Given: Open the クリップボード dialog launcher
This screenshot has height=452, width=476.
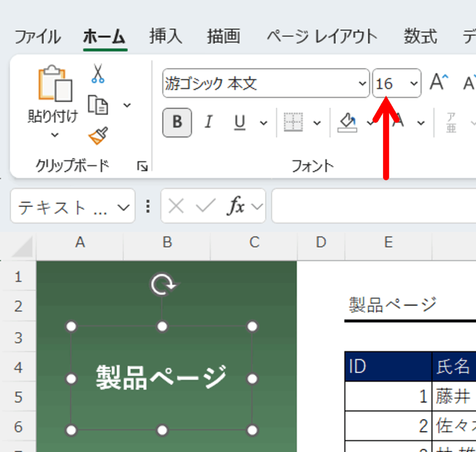Looking at the screenshot, I should tap(142, 166).
